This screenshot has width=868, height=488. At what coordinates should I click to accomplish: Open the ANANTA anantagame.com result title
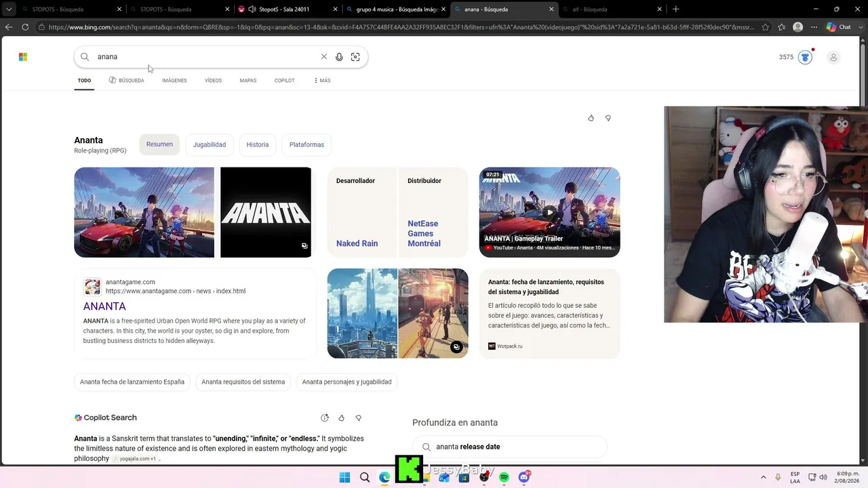click(104, 306)
